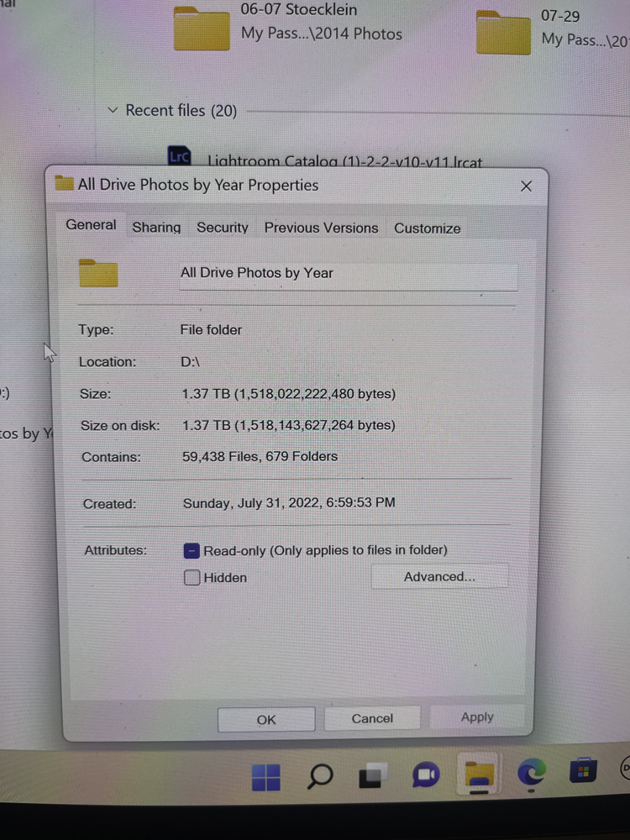
Task: Open Advanced attributes dialog
Action: point(439,576)
